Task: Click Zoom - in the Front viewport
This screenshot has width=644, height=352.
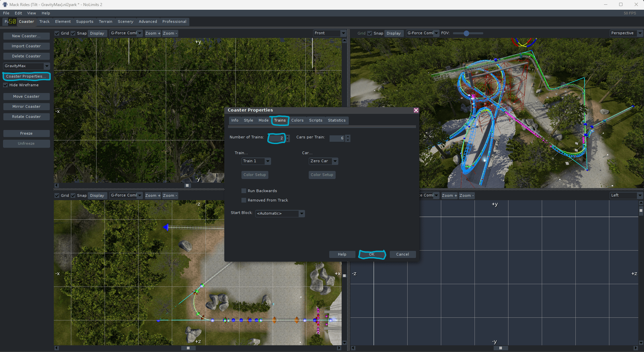Action: pos(170,33)
